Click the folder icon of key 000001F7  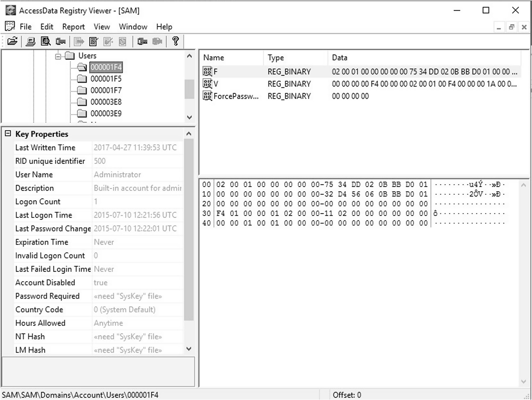click(82, 90)
